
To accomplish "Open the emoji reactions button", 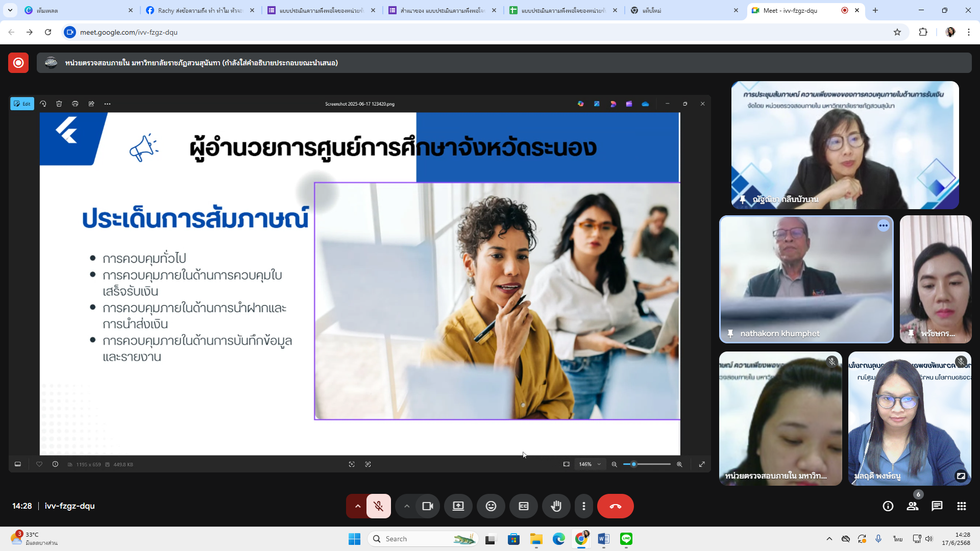I will tap(491, 506).
